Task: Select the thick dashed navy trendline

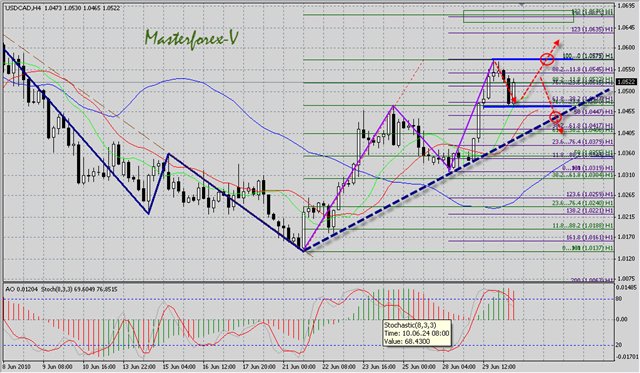Action: point(457,171)
